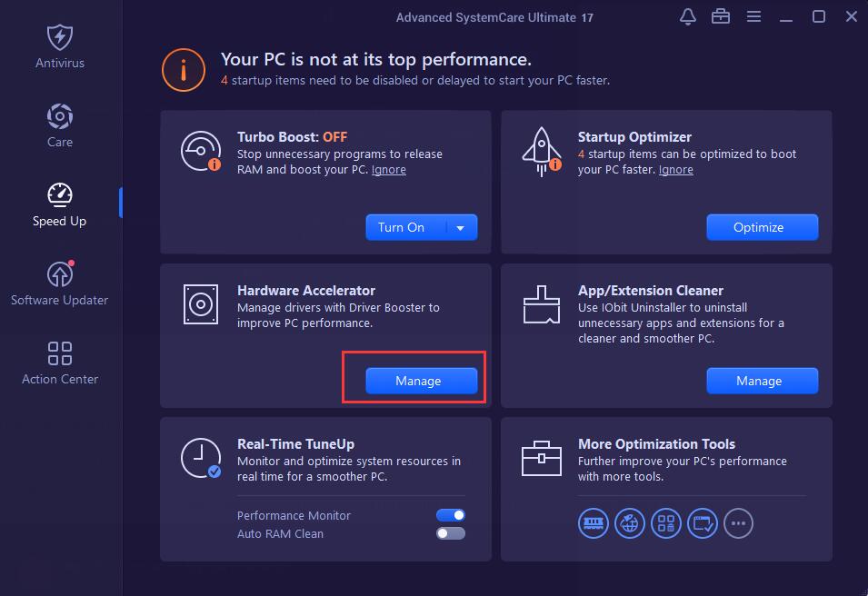Click the 'Advanced SystemCare Ultimate 17' window title
Viewport: 868px width, 596px height.
494,17
